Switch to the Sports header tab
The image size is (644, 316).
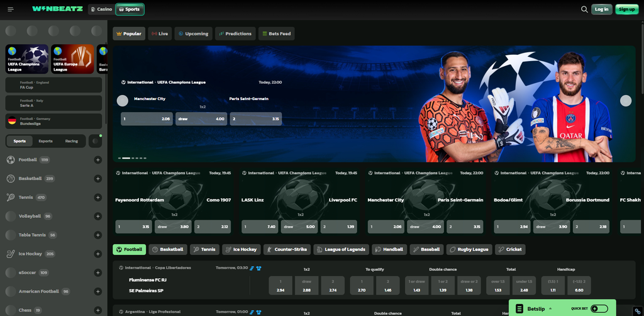pyautogui.click(x=130, y=9)
